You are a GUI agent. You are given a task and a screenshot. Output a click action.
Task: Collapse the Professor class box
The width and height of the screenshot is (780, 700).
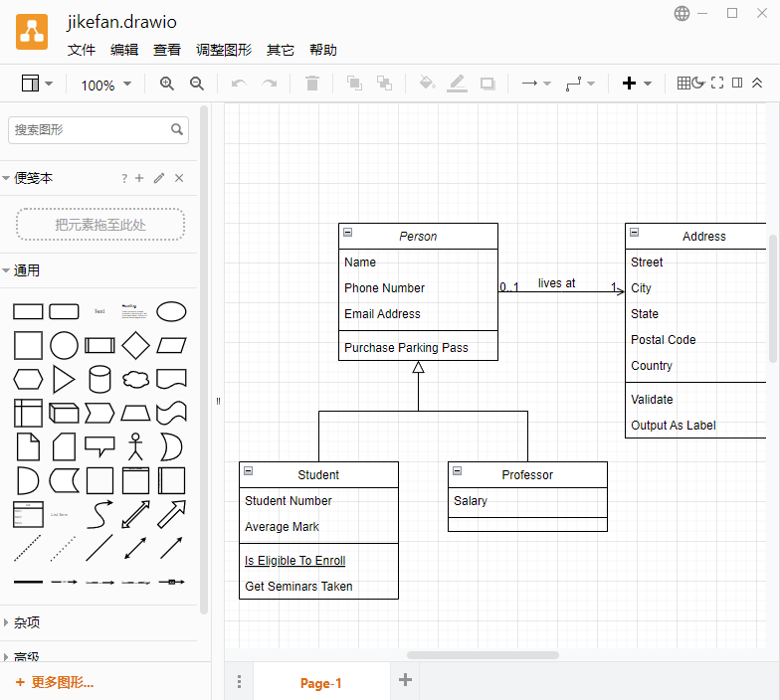(x=458, y=471)
